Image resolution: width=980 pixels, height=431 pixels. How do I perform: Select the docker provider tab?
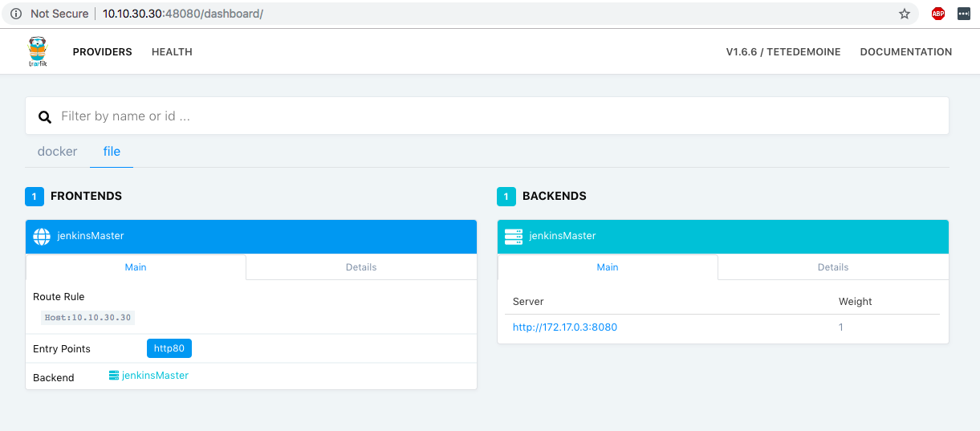click(x=58, y=152)
